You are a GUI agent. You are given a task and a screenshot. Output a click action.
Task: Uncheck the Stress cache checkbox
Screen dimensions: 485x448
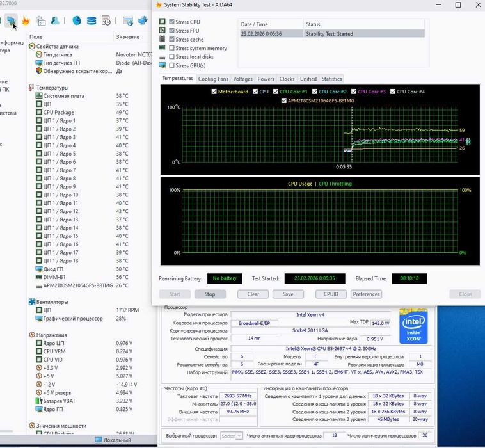coord(171,39)
